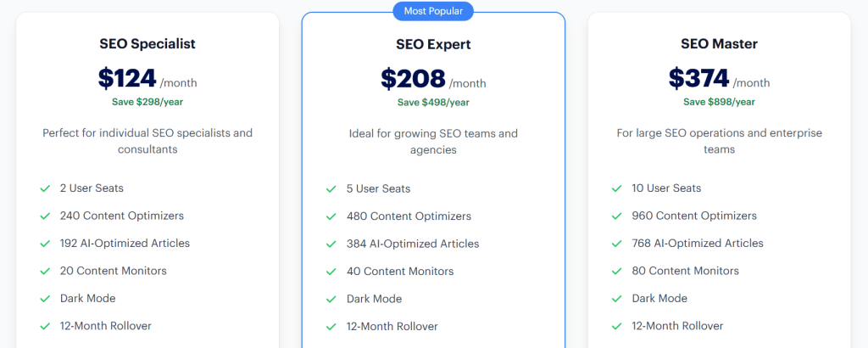Select the SEO Specialist plan title

[x=147, y=43]
